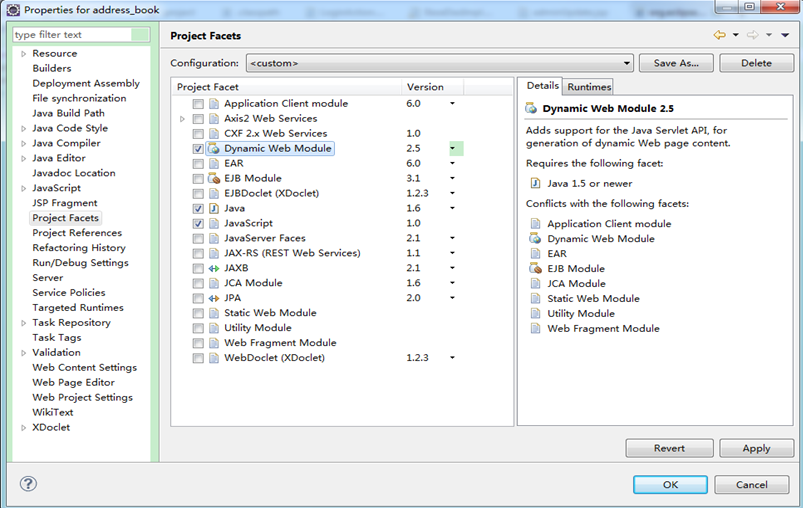
Task: Select the Web Fragment Module row label
Action: pyautogui.click(x=280, y=343)
